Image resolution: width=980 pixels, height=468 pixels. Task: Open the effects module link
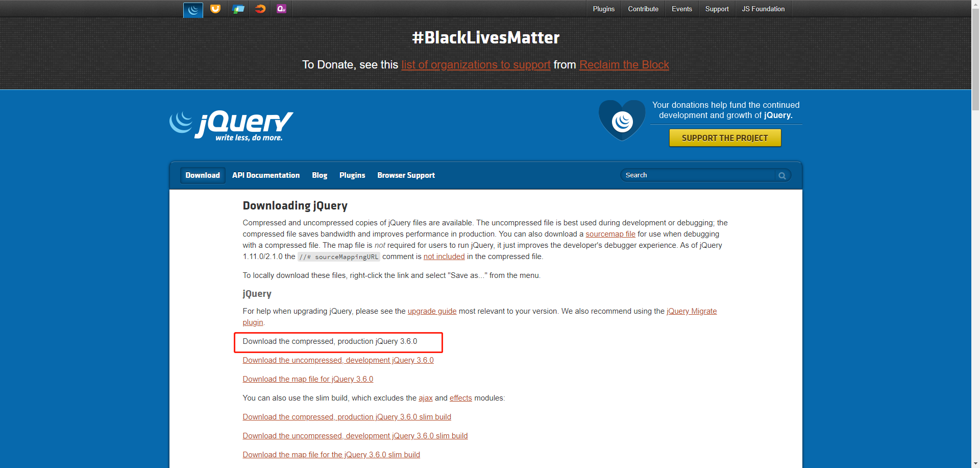pos(461,398)
